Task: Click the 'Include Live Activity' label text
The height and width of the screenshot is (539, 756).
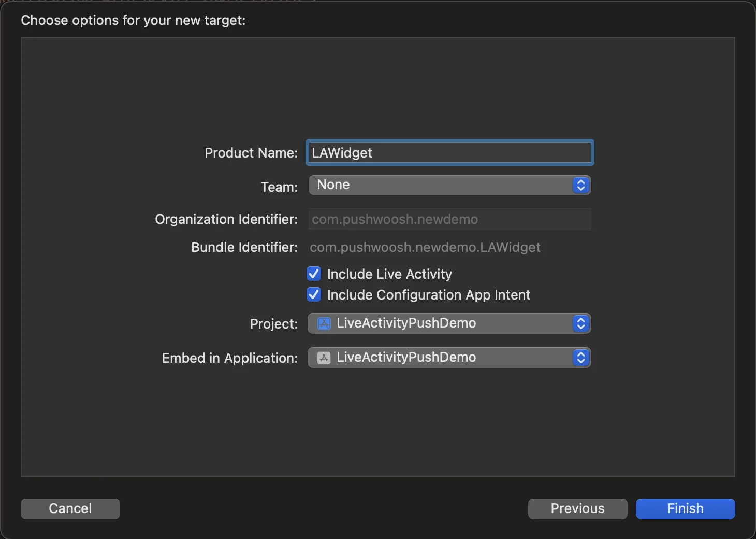Action: click(x=389, y=274)
